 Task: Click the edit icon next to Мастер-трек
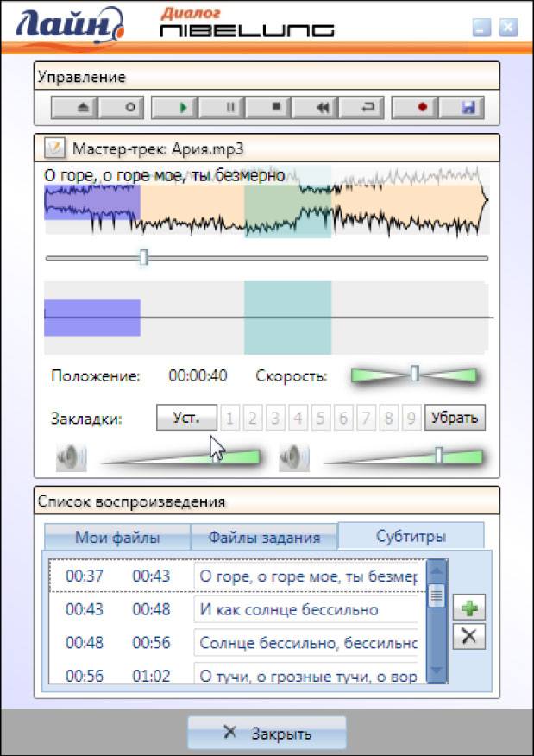tap(54, 148)
